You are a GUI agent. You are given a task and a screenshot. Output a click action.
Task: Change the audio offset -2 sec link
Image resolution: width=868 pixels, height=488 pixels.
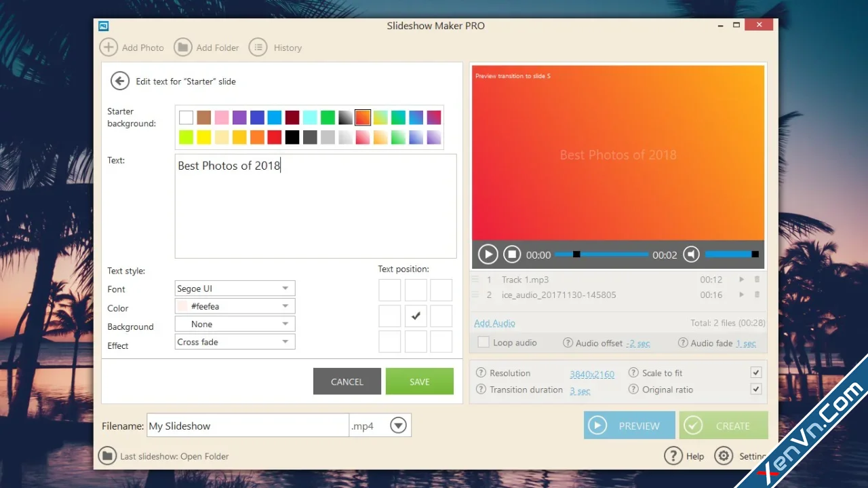637,343
